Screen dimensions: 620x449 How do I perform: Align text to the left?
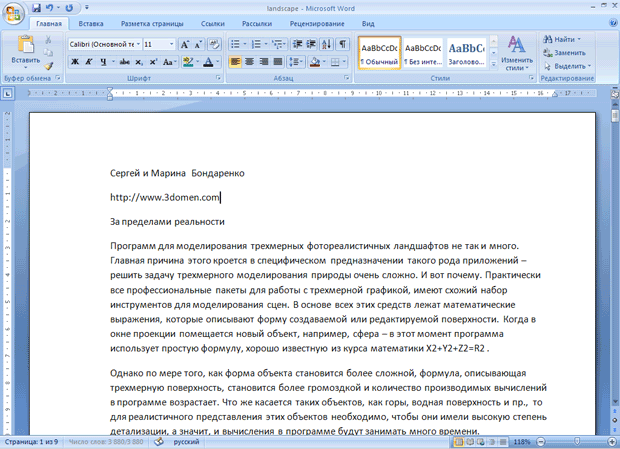tap(235, 62)
